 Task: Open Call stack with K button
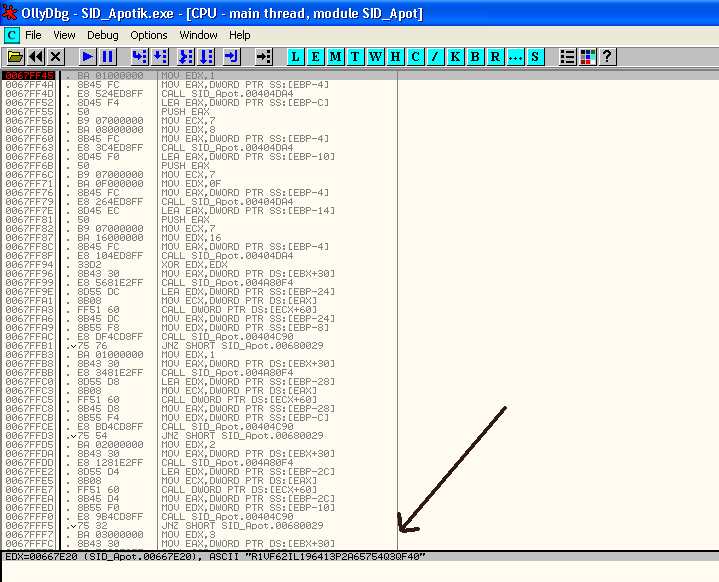point(455,57)
